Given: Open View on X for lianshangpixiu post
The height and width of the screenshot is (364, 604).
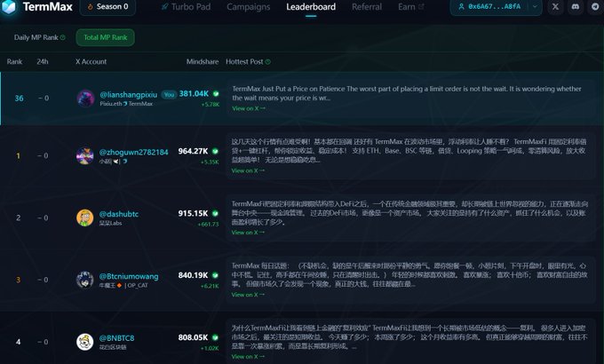Looking at the screenshot, I should coord(249,108).
